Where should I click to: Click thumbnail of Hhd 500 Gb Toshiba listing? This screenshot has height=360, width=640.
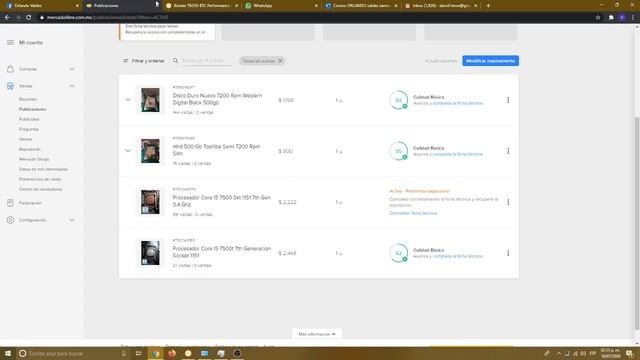[x=150, y=151]
